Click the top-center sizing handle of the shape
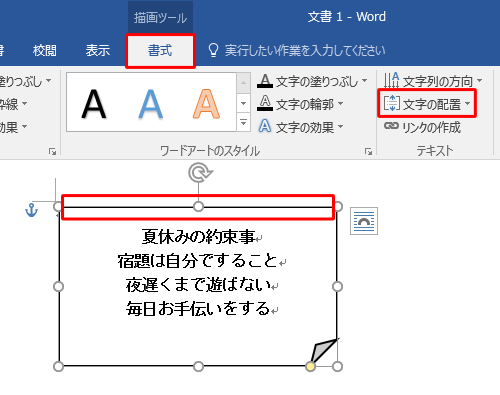Viewport: 500px width, 395px height. [198, 207]
